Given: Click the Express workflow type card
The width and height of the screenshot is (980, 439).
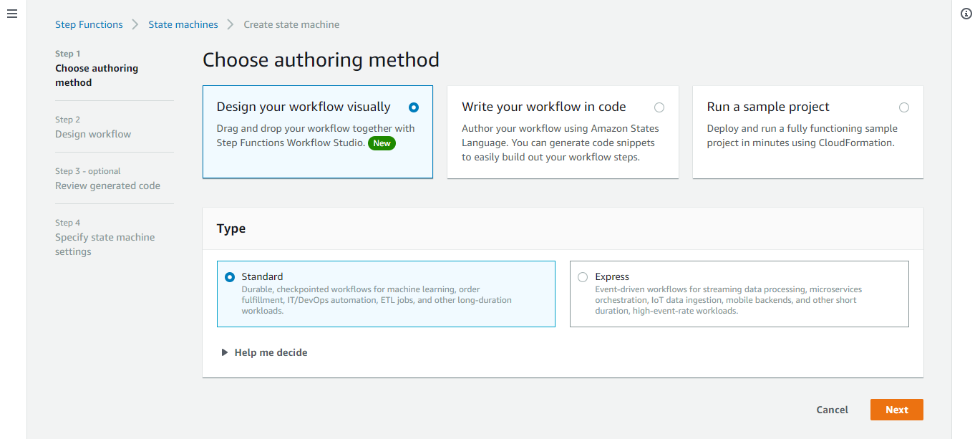Looking at the screenshot, I should pos(739,294).
